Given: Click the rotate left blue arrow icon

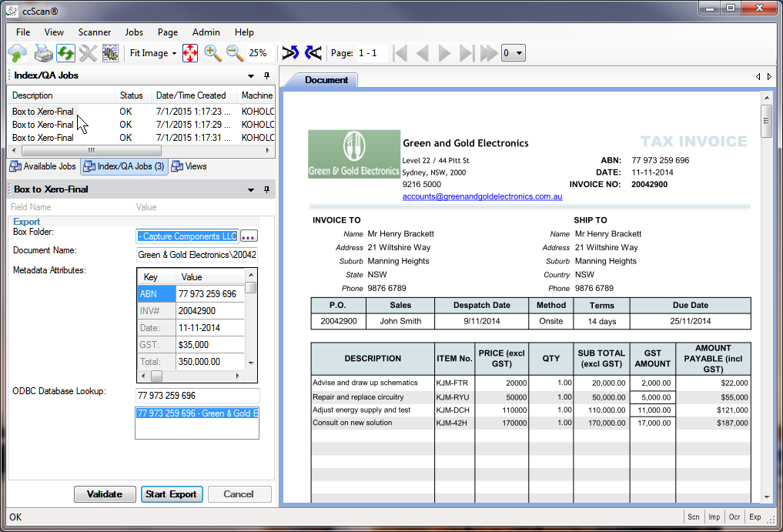Looking at the screenshot, I should (313, 53).
